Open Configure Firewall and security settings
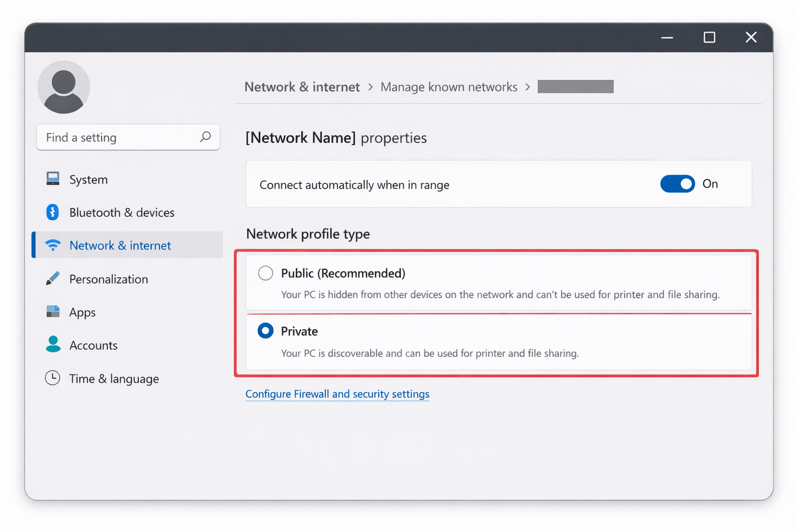This screenshot has width=798, height=532. [337, 394]
